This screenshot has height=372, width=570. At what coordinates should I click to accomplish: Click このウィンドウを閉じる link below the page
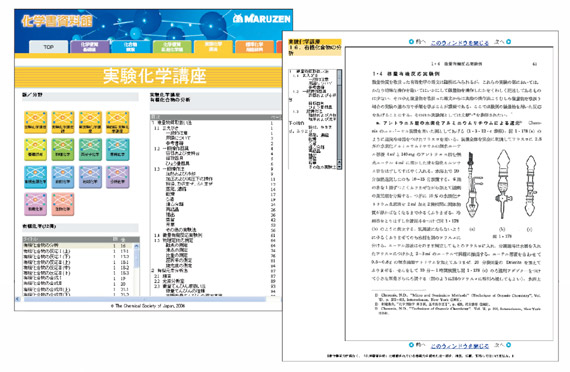[459, 346]
